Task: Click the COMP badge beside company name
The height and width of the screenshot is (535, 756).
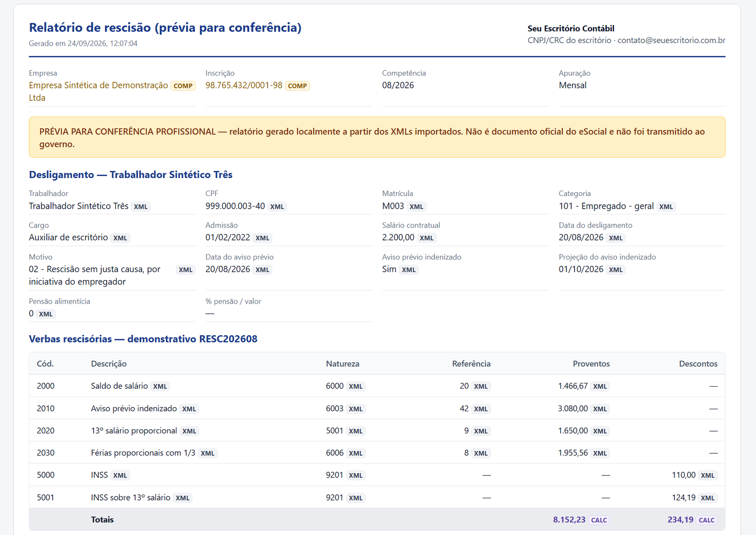Action: [183, 86]
